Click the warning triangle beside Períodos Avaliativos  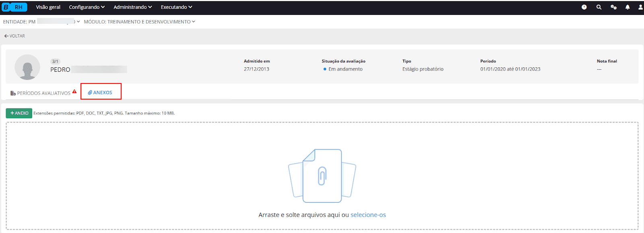pos(74,92)
